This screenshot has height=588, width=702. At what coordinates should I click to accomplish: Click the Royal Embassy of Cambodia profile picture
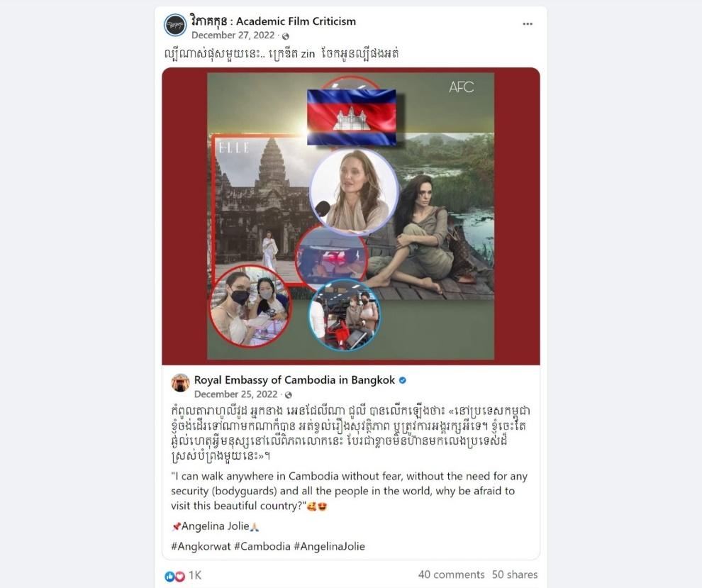pos(180,383)
